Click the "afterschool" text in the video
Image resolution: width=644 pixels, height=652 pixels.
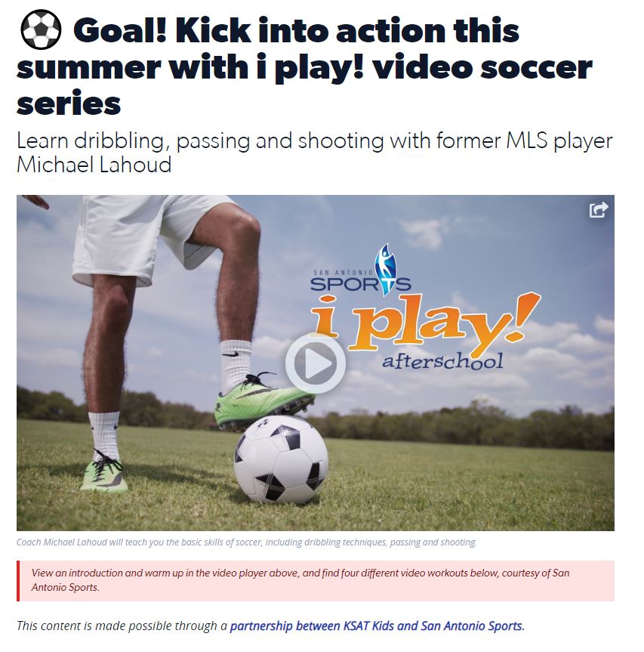[442, 360]
